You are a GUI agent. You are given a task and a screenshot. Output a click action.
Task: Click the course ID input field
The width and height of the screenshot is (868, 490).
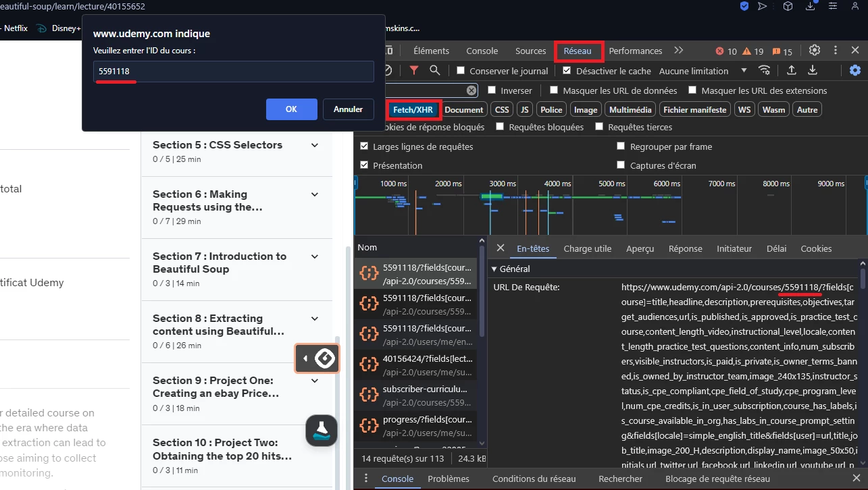[x=234, y=72]
